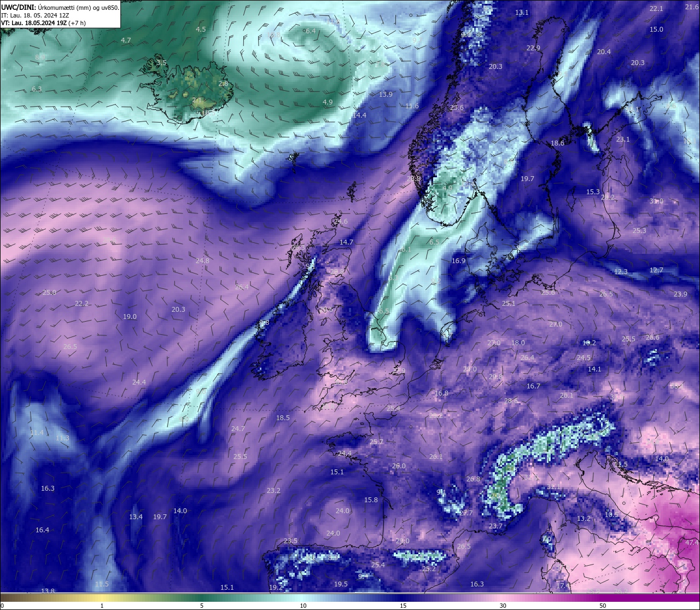Click the 3.5 value near Iceland
700x610 pixels.
point(161,63)
